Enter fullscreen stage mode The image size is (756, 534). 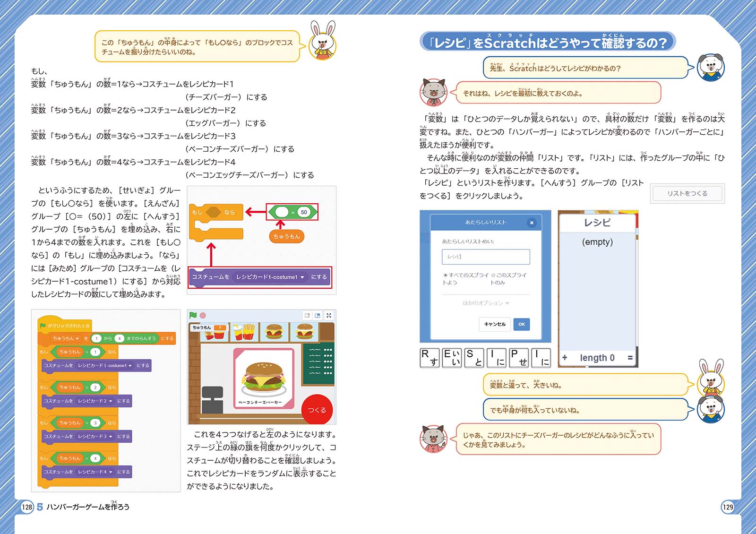pos(329,315)
